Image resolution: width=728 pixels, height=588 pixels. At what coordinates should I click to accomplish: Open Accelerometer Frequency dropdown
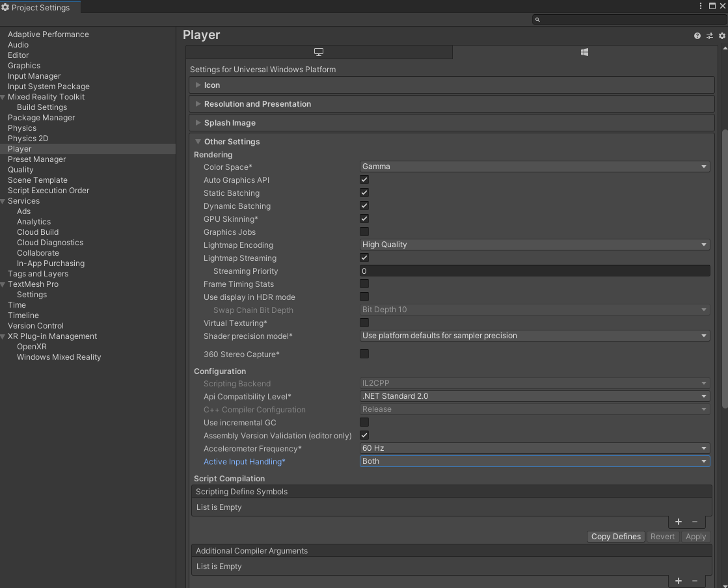point(535,448)
